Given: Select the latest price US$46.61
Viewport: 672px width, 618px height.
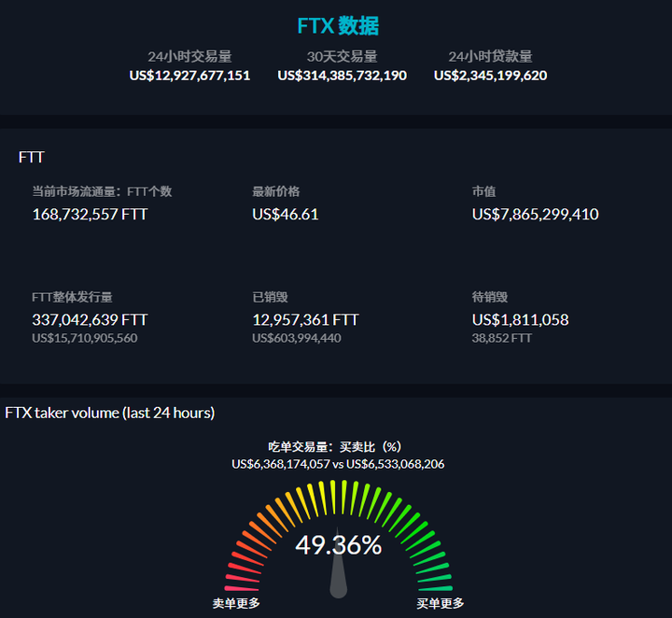Looking at the screenshot, I should [x=285, y=214].
